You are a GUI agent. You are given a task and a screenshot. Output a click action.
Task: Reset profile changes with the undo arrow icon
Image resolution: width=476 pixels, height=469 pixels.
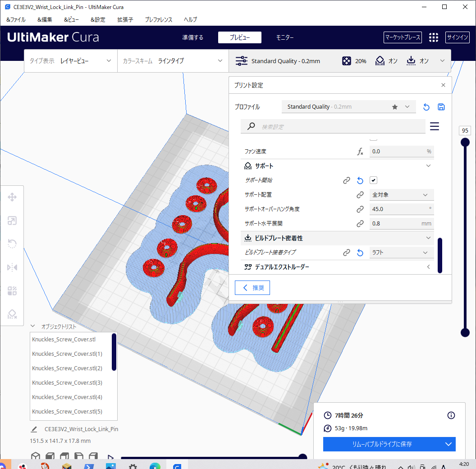coord(426,107)
